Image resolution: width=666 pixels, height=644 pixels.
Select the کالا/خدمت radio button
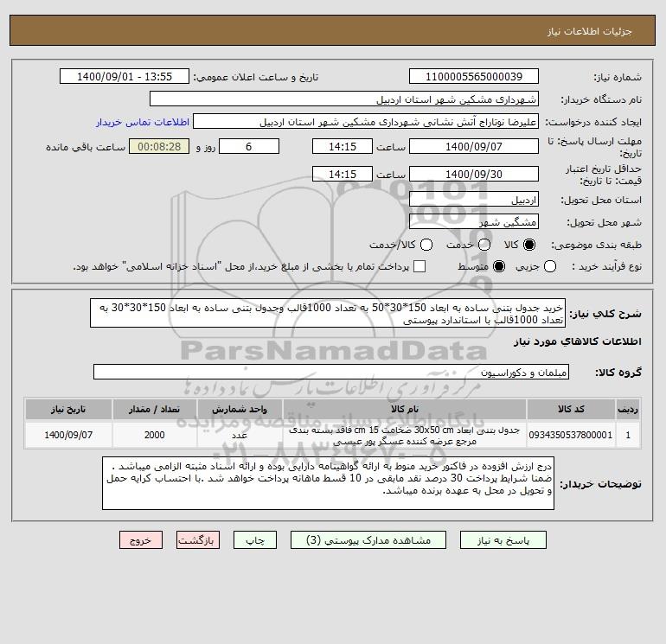click(x=426, y=245)
